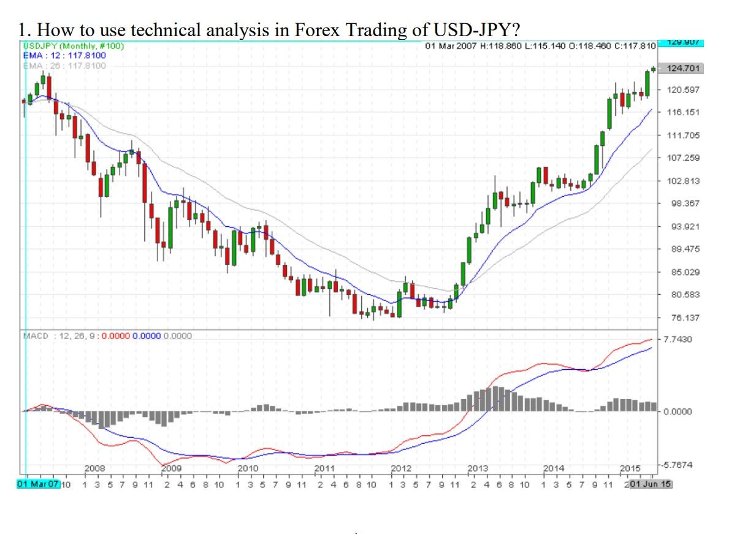Click the tall green candle of early 2013
The width and height of the screenshot is (756, 534).
point(468,250)
